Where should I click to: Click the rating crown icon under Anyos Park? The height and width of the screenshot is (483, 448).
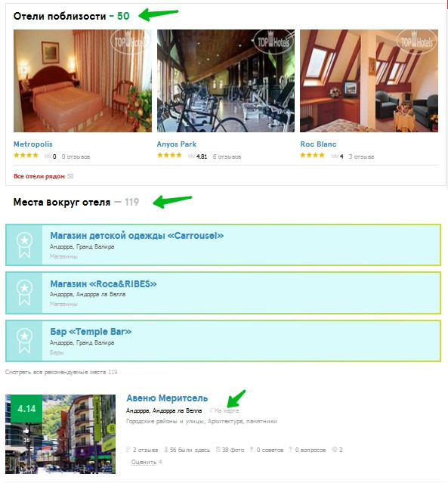click(x=191, y=156)
